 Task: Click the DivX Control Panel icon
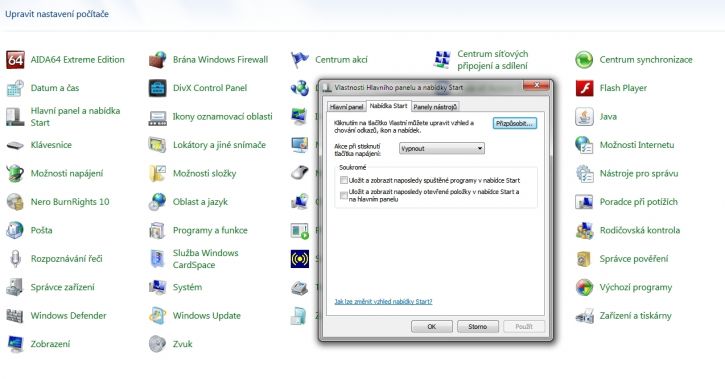pyautogui.click(x=158, y=88)
